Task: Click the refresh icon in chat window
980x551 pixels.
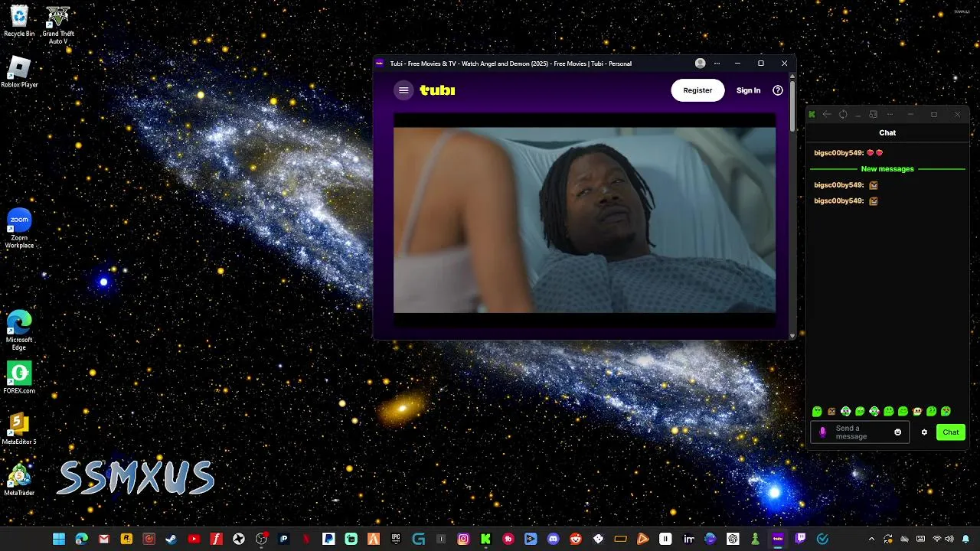Action: pos(843,114)
